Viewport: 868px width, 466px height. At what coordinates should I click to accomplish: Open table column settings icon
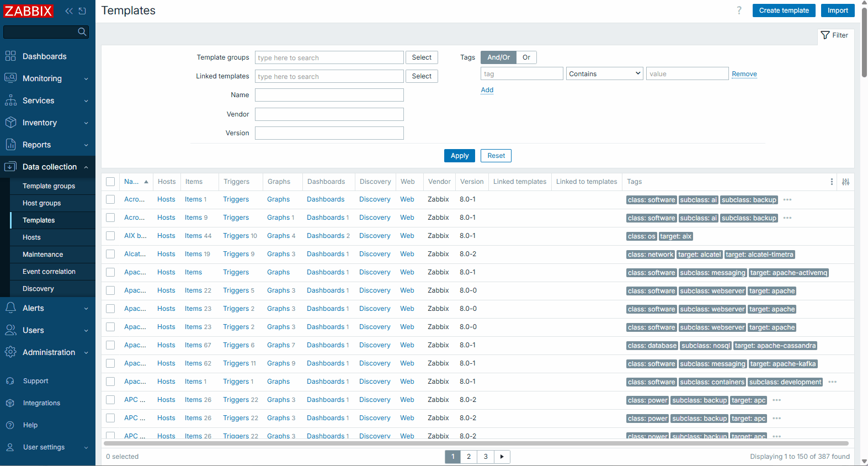(x=845, y=182)
